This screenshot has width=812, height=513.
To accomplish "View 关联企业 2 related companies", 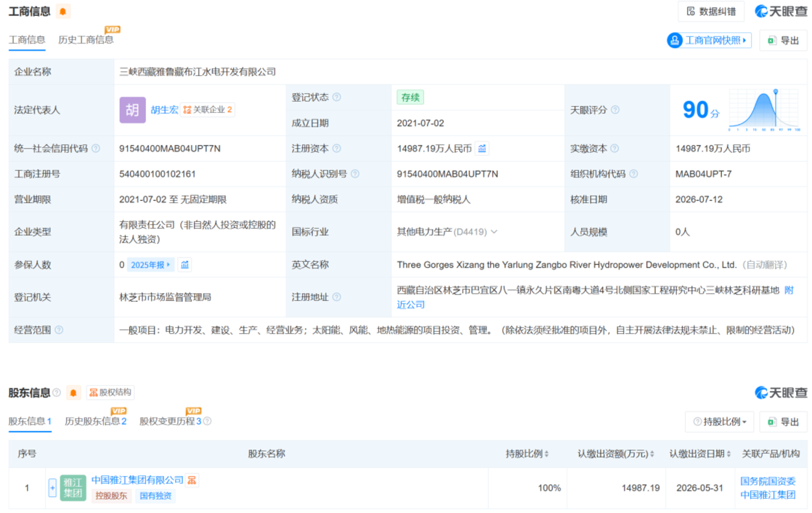I will click(208, 110).
